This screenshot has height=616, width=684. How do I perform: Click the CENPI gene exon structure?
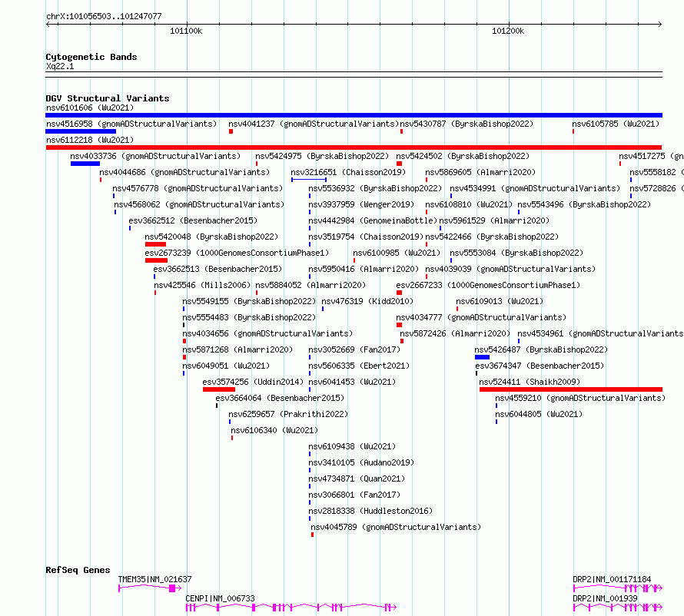click(x=291, y=608)
